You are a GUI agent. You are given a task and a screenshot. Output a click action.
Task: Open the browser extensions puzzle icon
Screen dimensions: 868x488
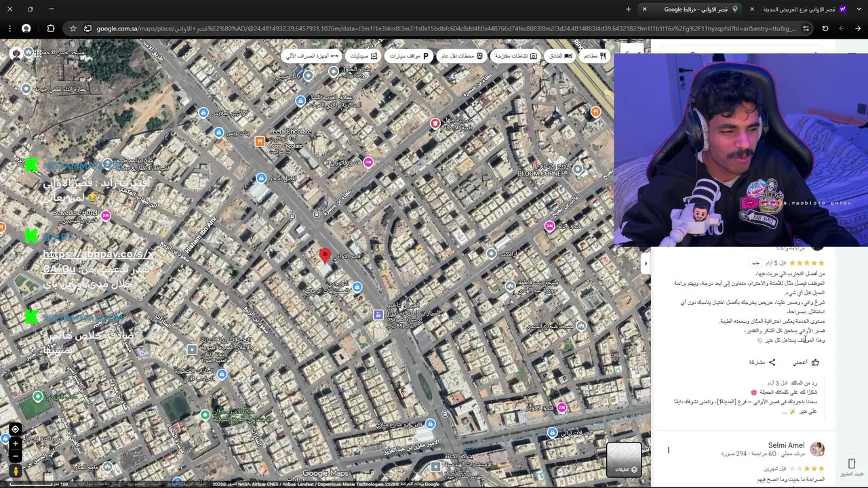50,28
